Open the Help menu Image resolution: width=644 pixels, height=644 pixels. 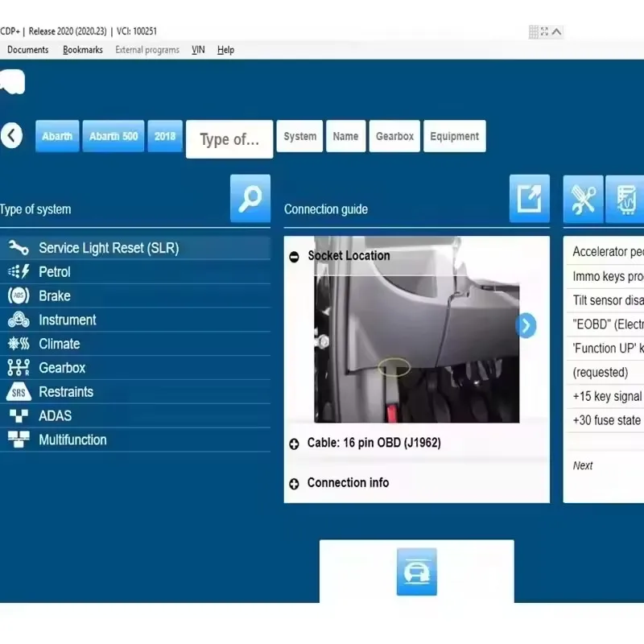pyautogui.click(x=225, y=50)
